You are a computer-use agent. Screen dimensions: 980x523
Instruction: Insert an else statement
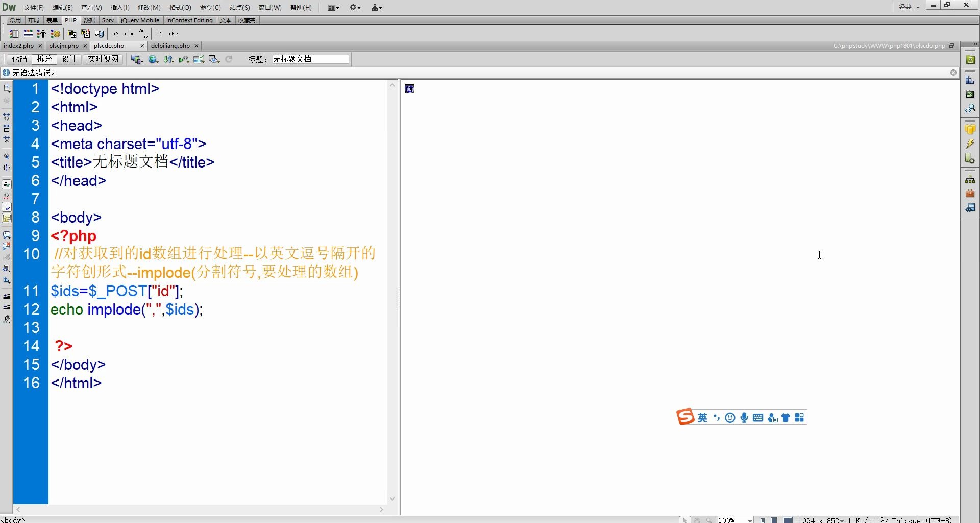click(x=174, y=34)
